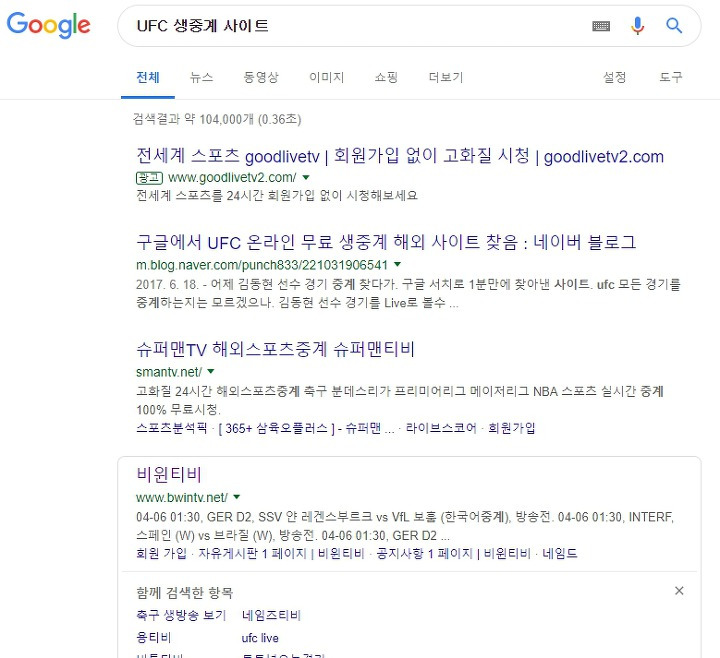Switch to the 뉴스 tab

coord(202,77)
